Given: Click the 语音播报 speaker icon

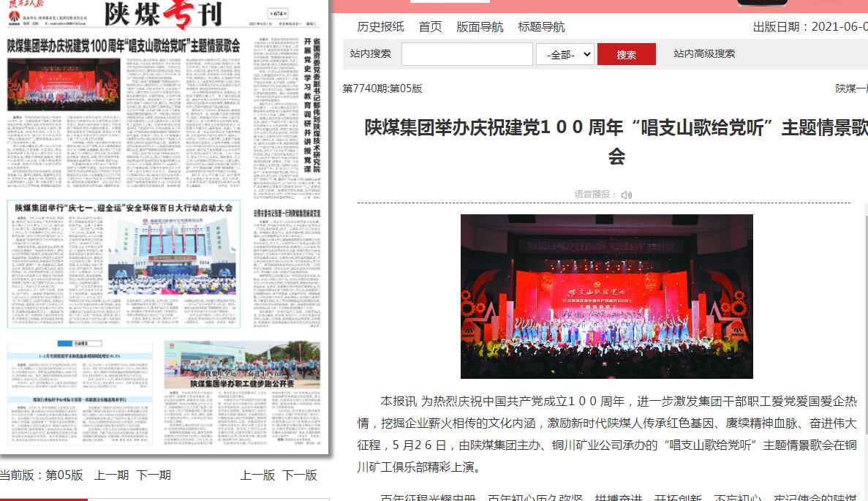Looking at the screenshot, I should tap(627, 195).
